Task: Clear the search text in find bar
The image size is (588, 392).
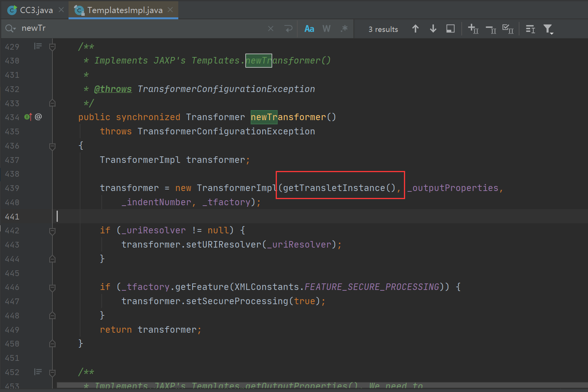Action: 271,29
